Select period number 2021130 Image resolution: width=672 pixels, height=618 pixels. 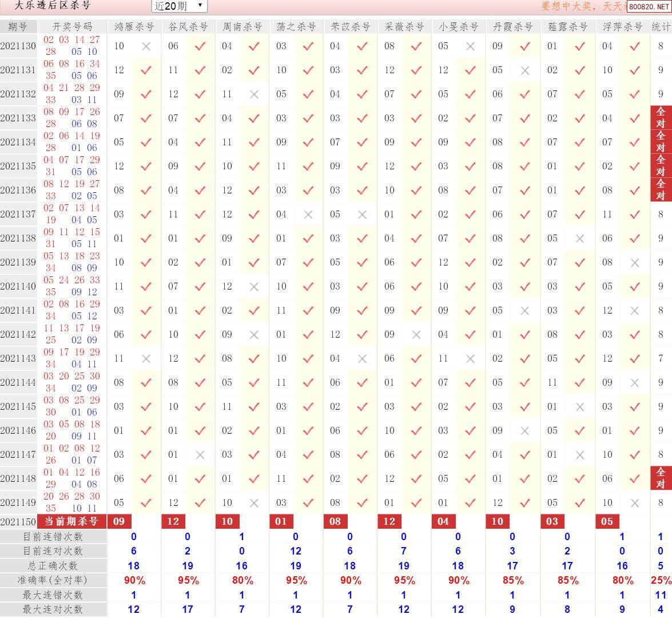(18, 46)
